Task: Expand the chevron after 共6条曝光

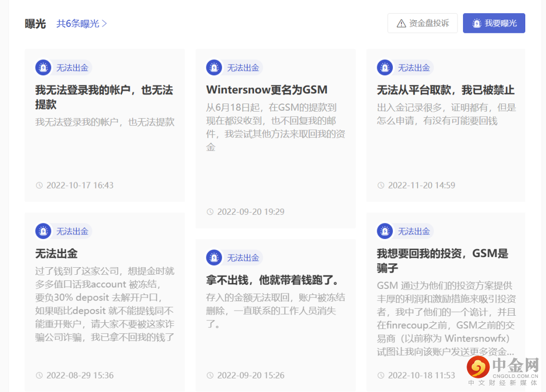Action: [x=105, y=23]
